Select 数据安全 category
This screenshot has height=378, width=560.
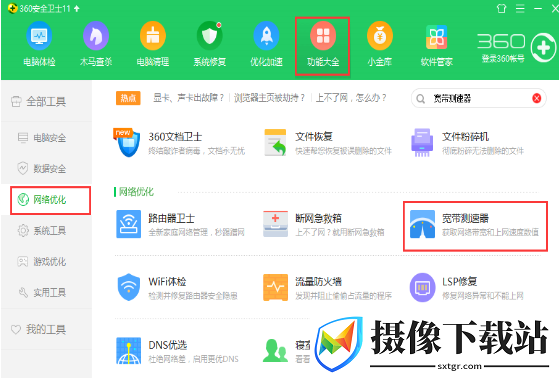(46, 169)
